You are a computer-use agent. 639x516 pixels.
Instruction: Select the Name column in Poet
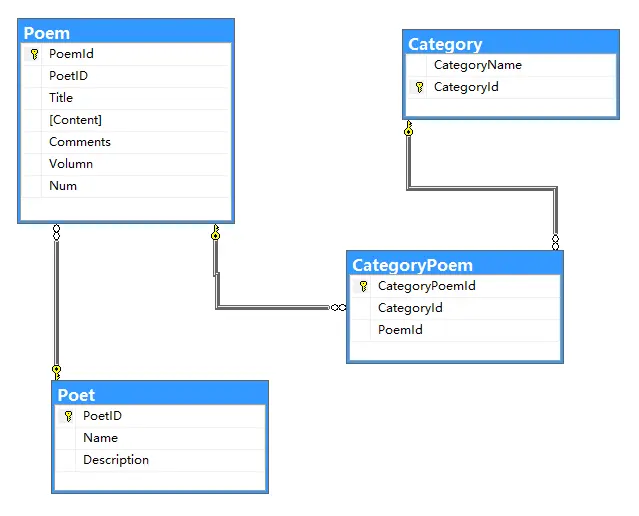100,438
